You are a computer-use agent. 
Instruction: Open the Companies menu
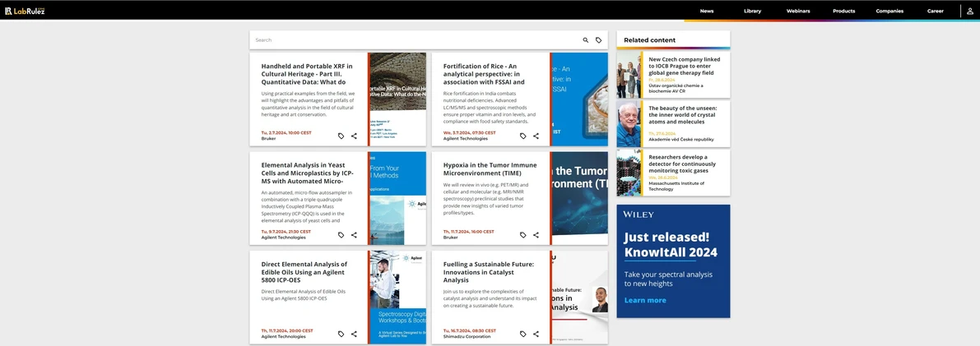[889, 12]
